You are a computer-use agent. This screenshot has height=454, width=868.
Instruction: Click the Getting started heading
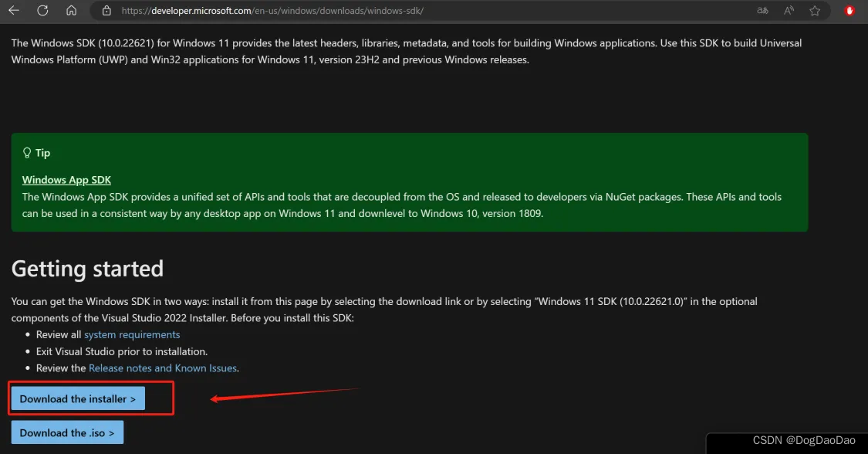(87, 269)
